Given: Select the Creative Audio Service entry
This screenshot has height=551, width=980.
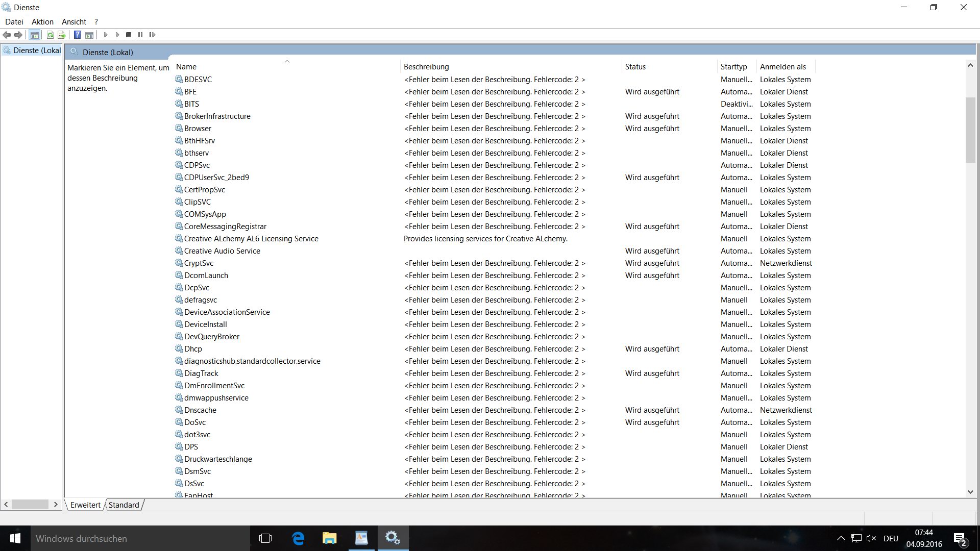Looking at the screenshot, I should pos(222,251).
